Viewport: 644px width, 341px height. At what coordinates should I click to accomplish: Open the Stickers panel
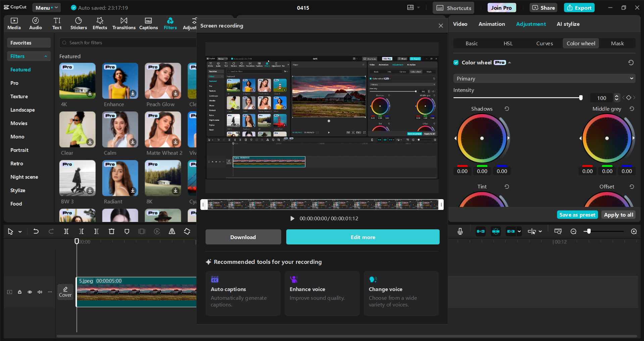pos(79,23)
